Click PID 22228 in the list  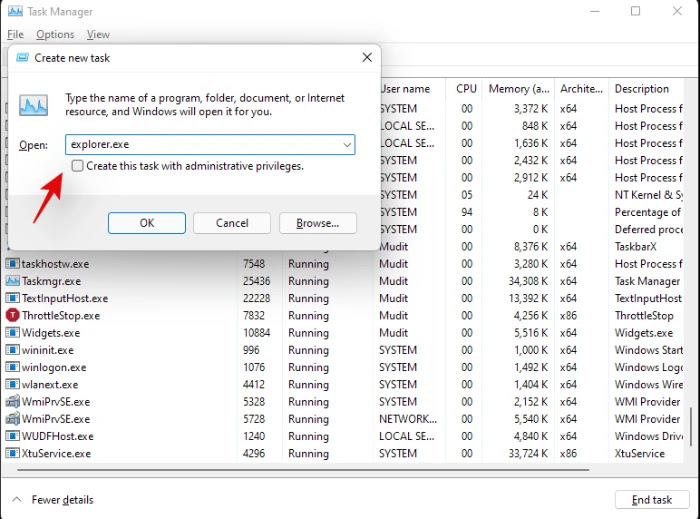256,298
